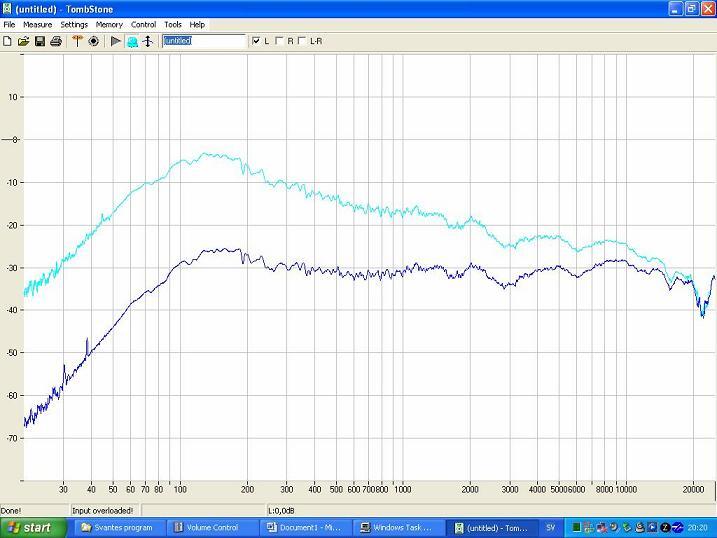Click the green square tray icon
This screenshot has width=717, height=538.
576,528
